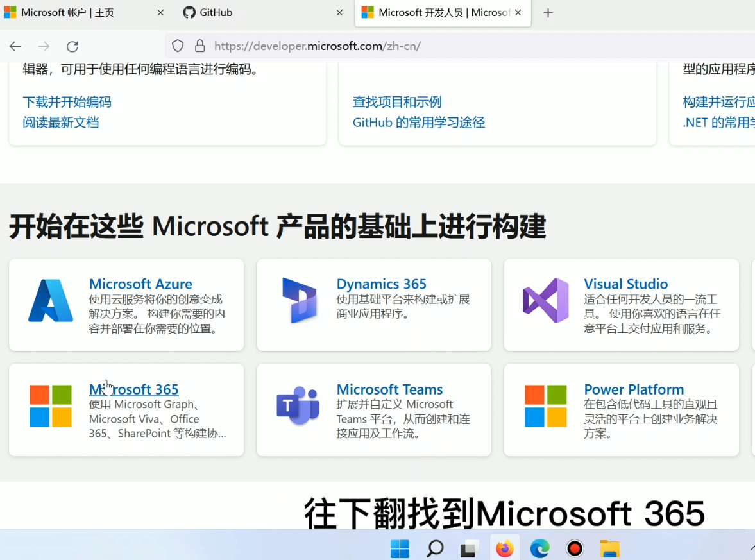The width and height of the screenshot is (755, 560).
Task: Click the Microsoft Azure logo icon
Action: tap(51, 300)
